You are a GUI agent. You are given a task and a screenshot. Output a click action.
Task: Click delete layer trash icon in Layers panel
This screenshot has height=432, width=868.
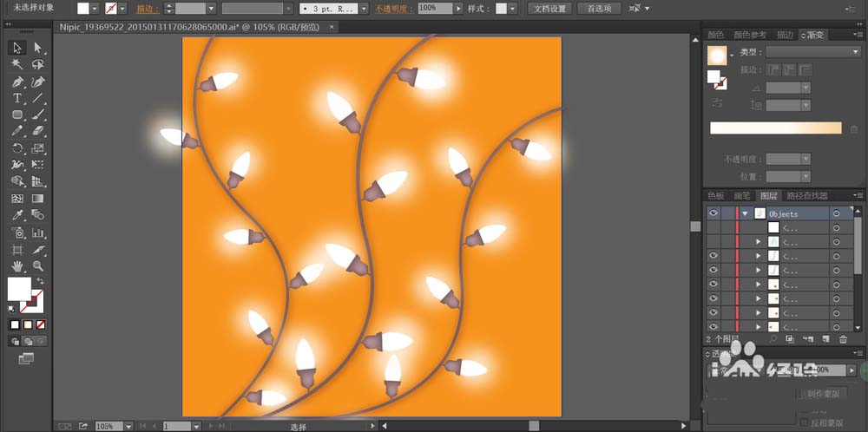843,339
